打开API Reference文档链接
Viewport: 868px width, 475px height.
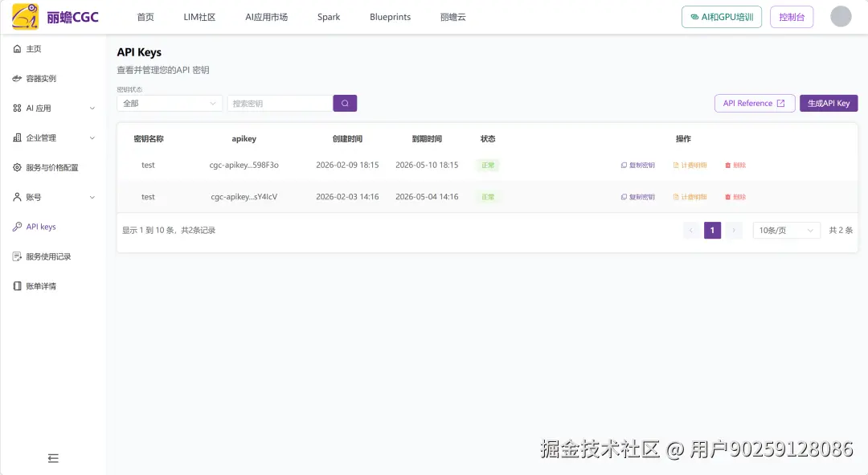tap(754, 103)
